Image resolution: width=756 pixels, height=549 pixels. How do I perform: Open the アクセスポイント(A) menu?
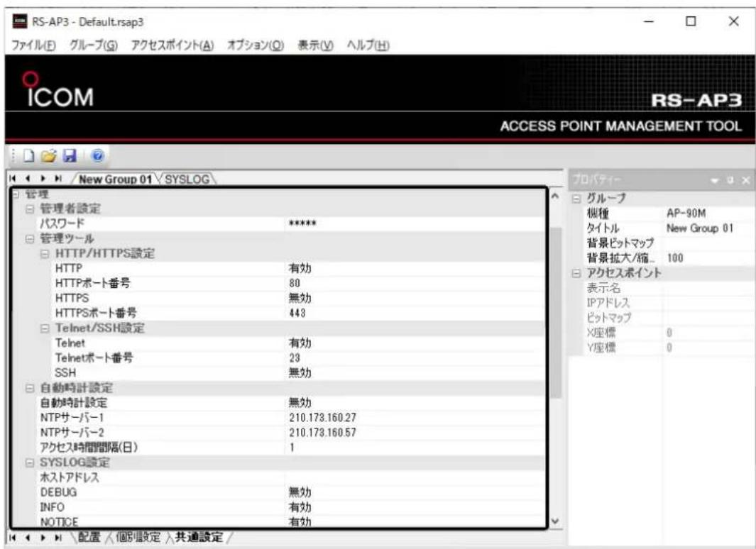172,45
